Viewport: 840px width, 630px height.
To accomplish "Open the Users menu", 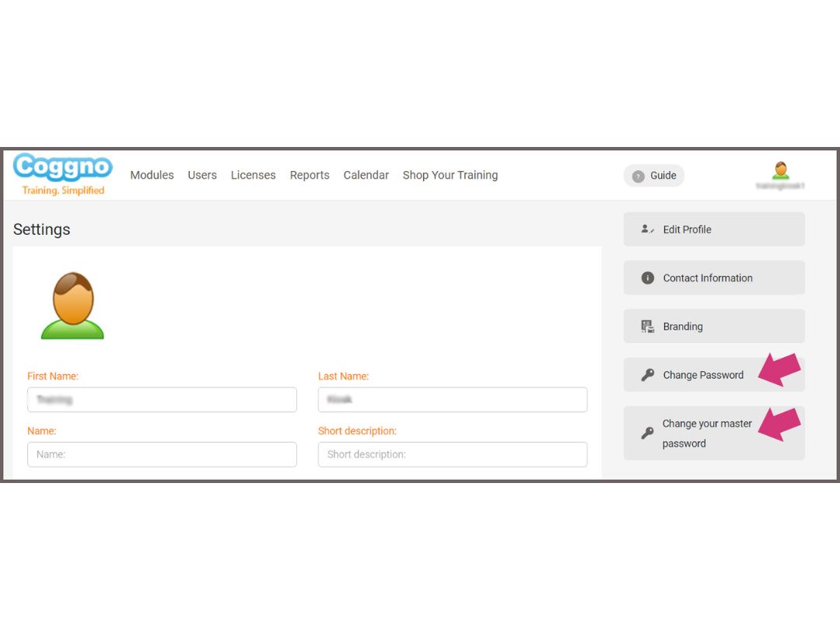I will pos(202,175).
